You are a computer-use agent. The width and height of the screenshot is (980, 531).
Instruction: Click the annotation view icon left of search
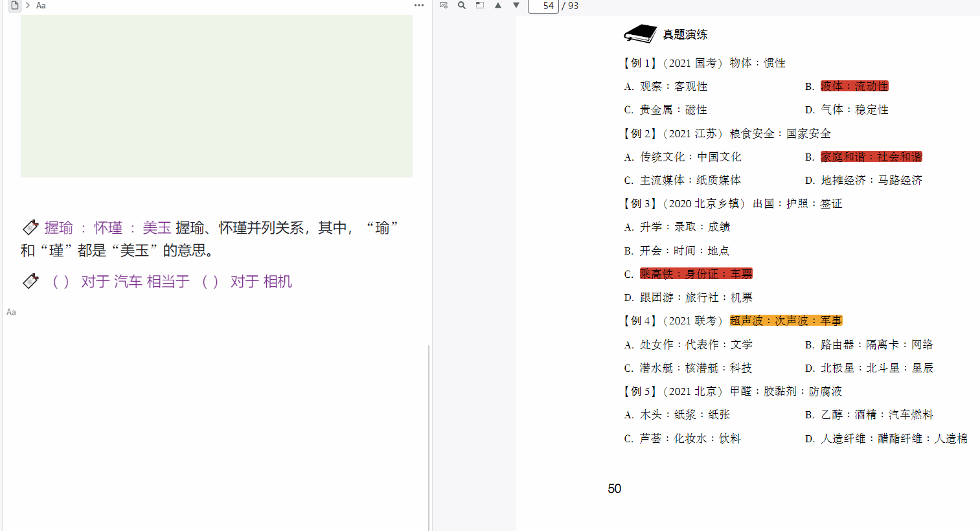[443, 5]
